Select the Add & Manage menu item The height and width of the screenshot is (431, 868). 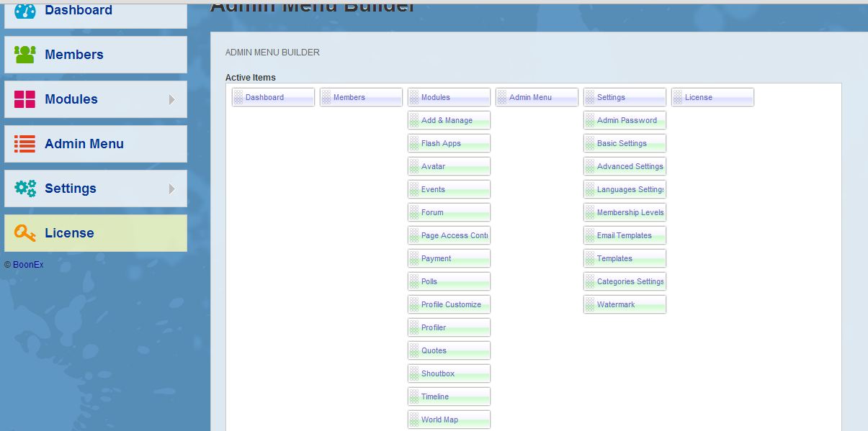click(447, 121)
